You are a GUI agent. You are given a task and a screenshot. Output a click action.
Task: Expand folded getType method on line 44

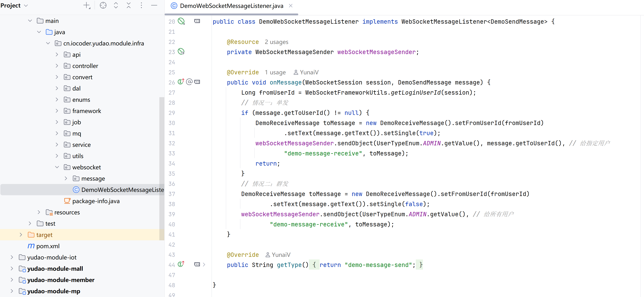pyautogui.click(x=204, y=265)
